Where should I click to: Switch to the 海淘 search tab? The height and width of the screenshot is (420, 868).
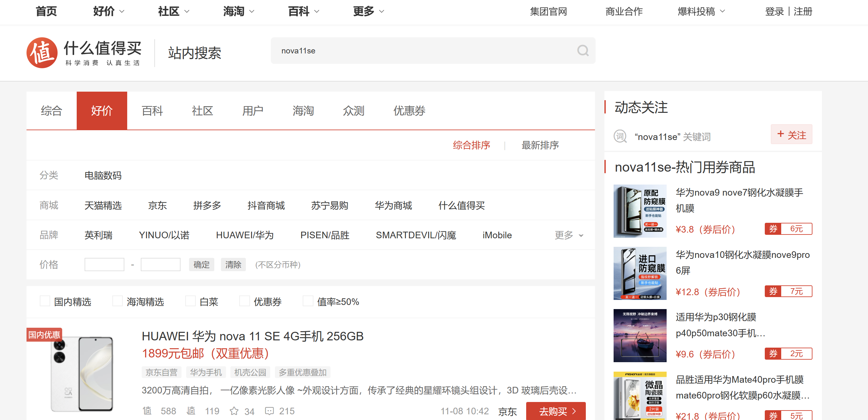(x=303, y=111)
